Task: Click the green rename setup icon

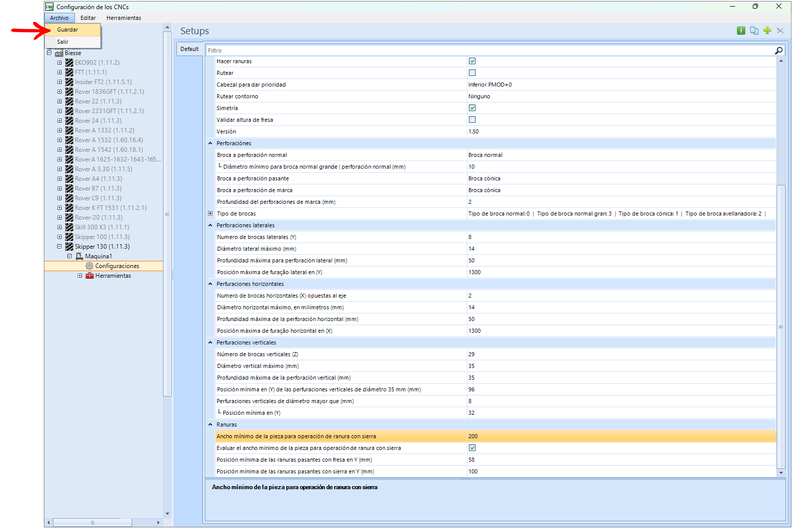Action: [741, 31]
